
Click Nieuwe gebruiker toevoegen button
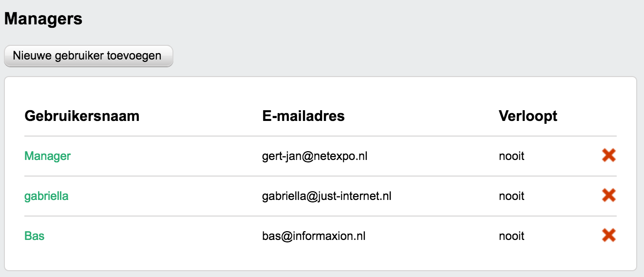point(88,56)
